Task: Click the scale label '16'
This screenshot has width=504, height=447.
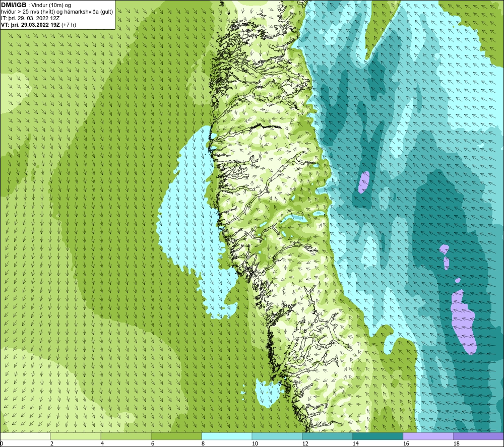Action: click(x=406, y=443)
